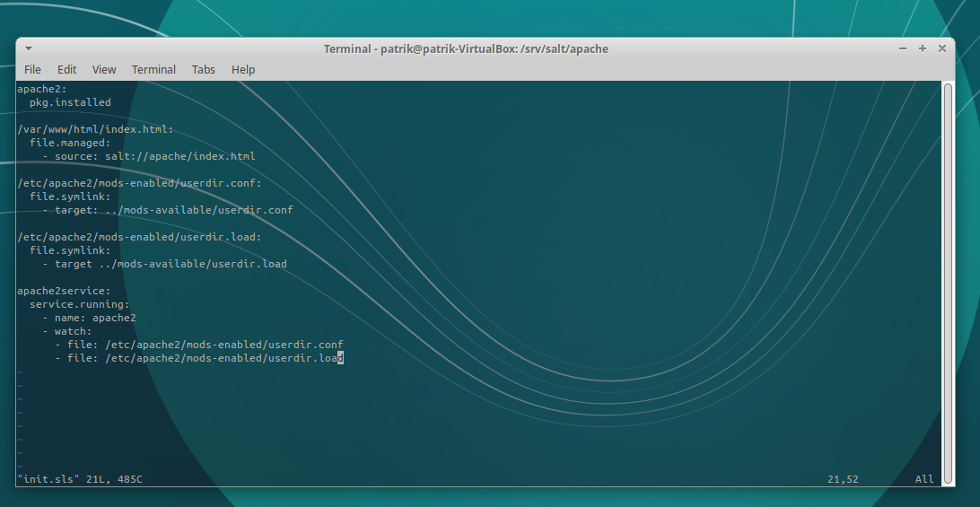Click the 'service.running:' text
This screenshot has height=507, width=980.
80,304
